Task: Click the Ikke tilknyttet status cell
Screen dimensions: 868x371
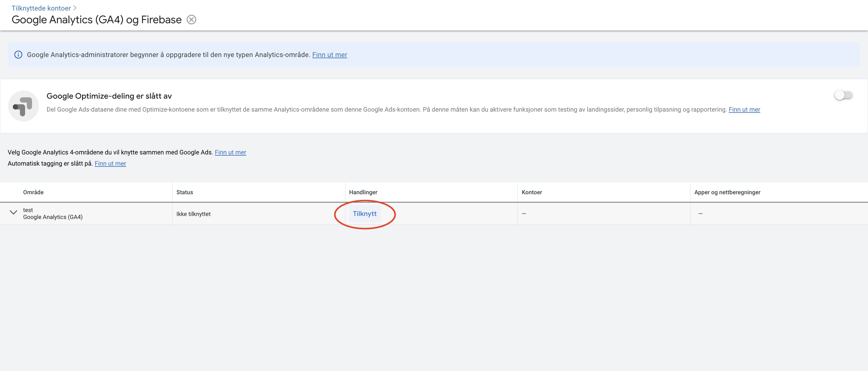Action: coord(193,214)
